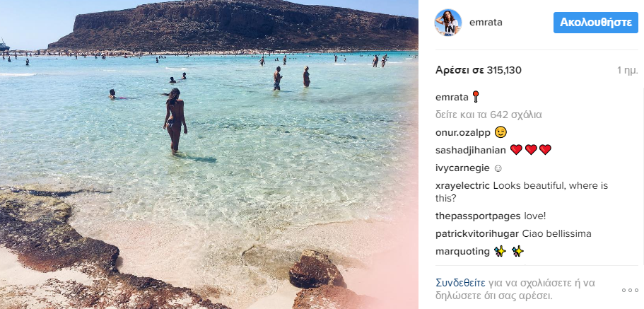Image resolution: width=644 pixels, height=309 pixels.
Task: Open the onur.ozalpp commenter profile
Action: 463,133
